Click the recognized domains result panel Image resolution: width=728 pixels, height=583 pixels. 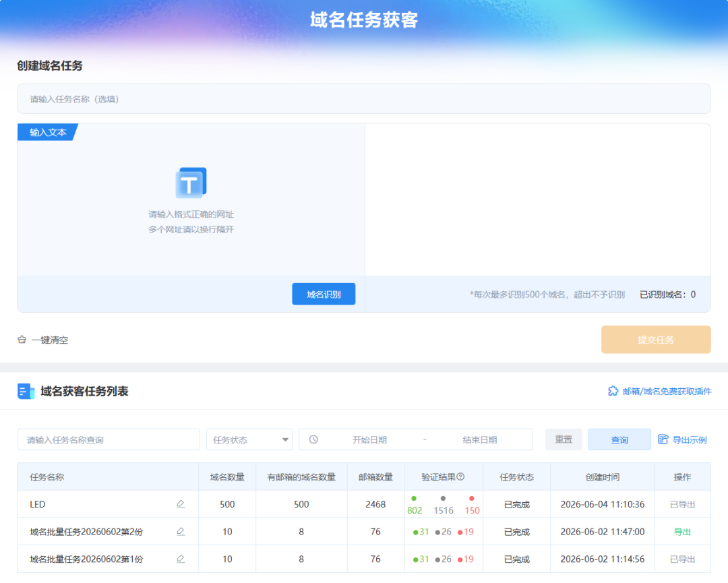[538, 200]
